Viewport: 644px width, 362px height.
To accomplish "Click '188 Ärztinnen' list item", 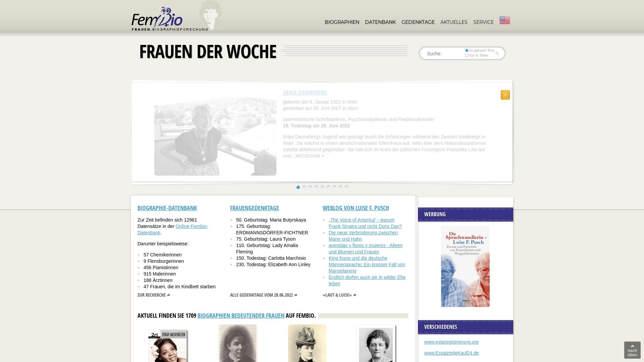I will click(158, 281).
